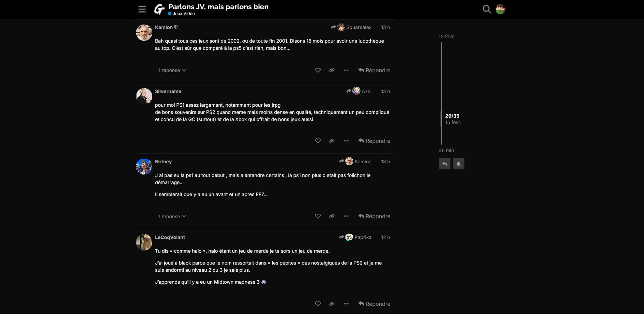Expand 1 réponse under Britney's post

tap(172, 216)
